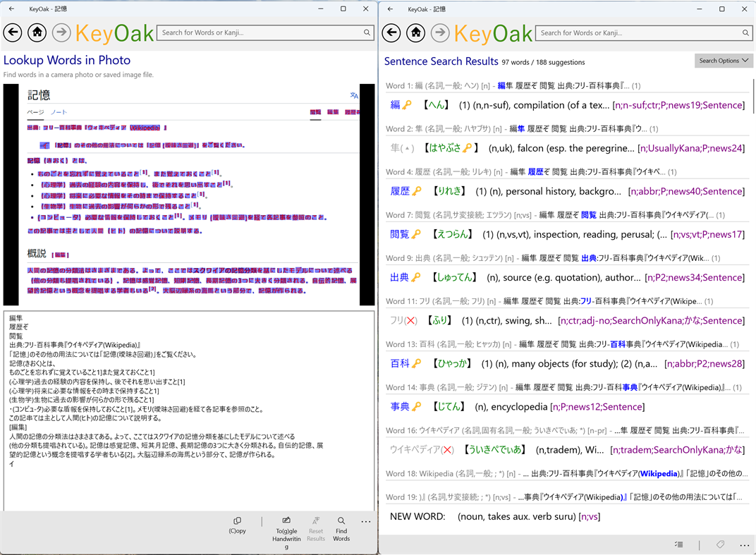Open the Search Options dropdown
This screenshot has width=756, height=555.
724,61
